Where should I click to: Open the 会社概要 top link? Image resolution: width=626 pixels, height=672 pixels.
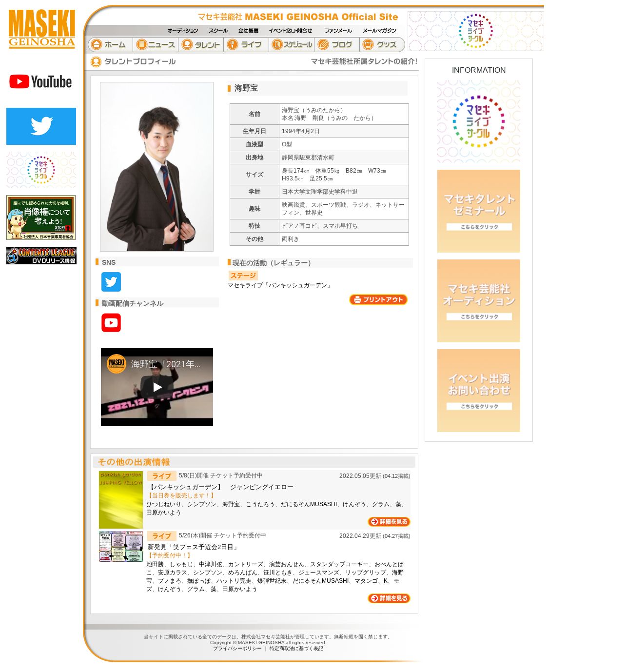click(x=248, y=31)
